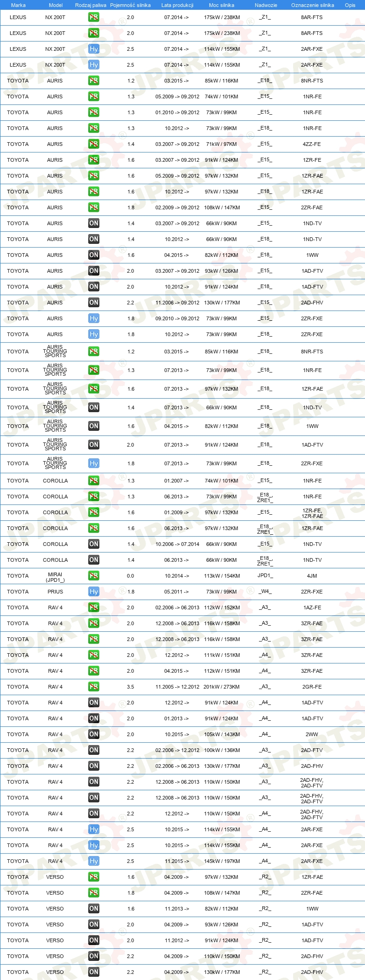This screenshot has height=980, width=365.
Task: Click petrol icon for Auris Touring Sports 1.2
Action: 94,352
